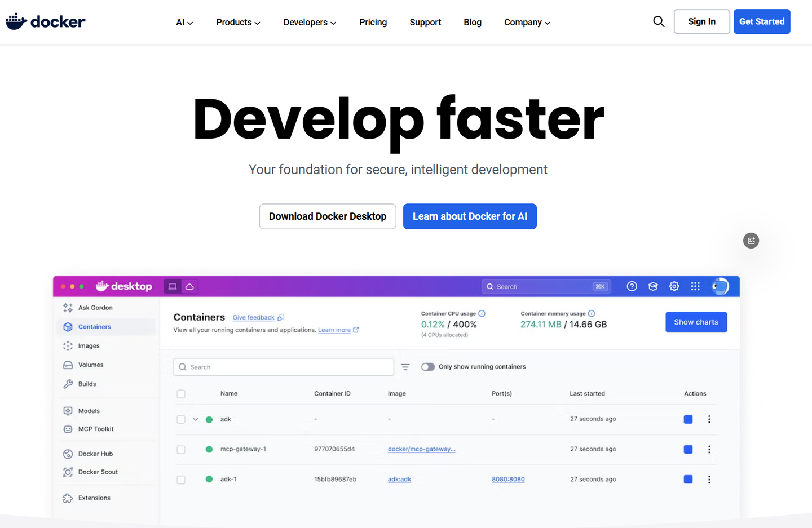Open the Learning center graduation cap icon

click(653, 286)
